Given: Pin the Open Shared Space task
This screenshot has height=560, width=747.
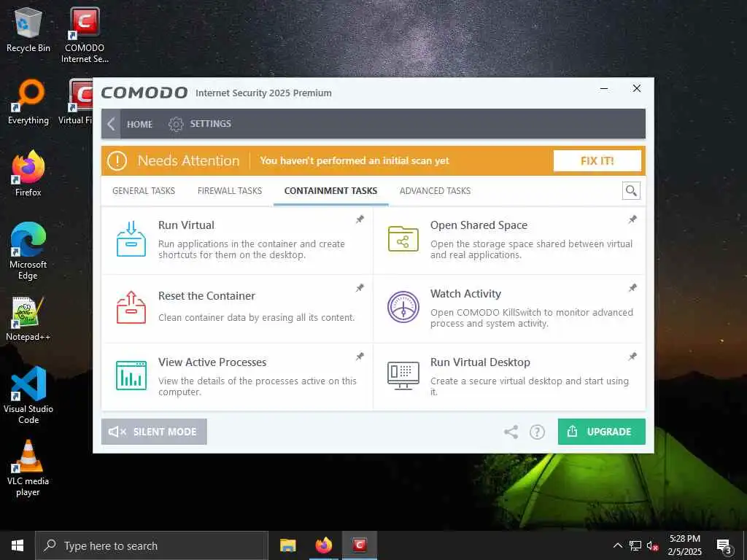Looking at the screenshot, I should 632,219.
